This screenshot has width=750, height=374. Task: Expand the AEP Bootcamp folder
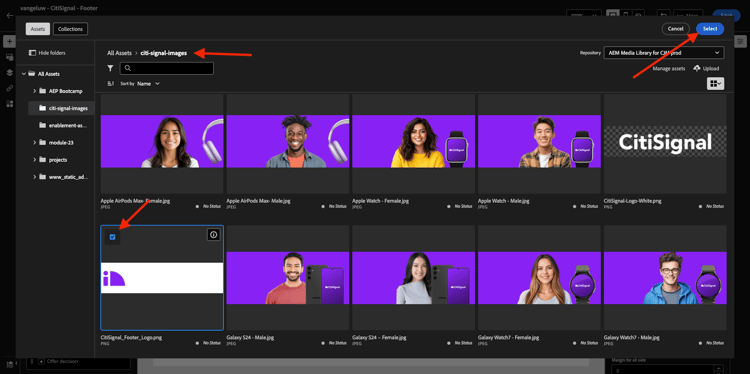coord(35,91)
